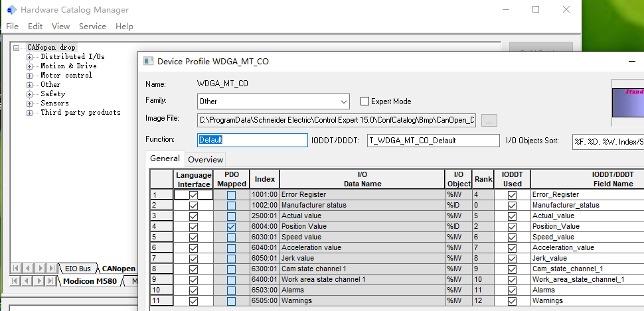Uncheck IODDT Used for Alarms row
644x311 pixels.
pyautogui.click(x=512, y=290)
